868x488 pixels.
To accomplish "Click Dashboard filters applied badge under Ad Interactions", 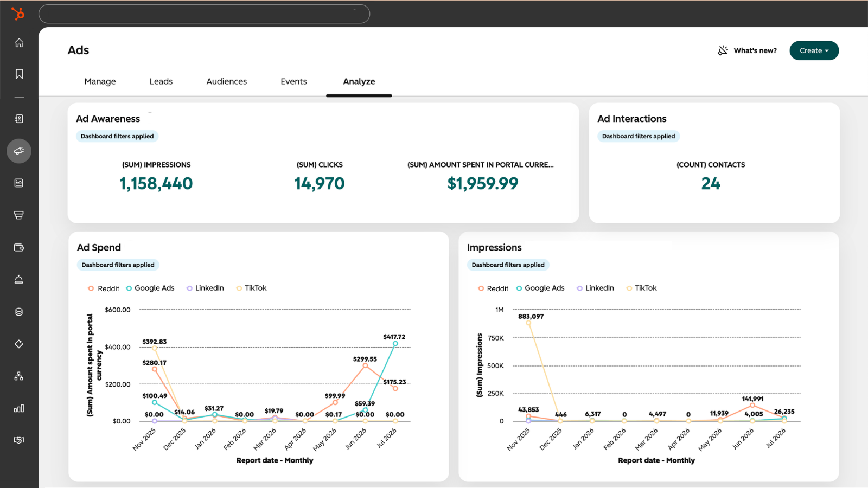I will click(639, 136).
